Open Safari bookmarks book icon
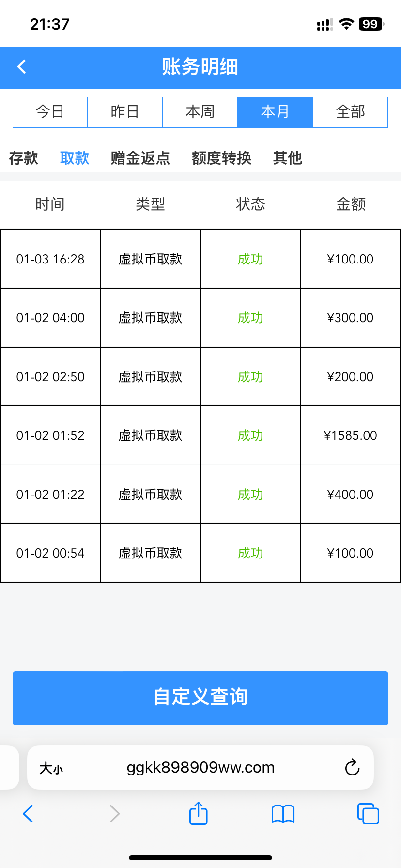Image resolution: width=401 pixels, height=868 pixels. pyautogui.click(x=283, y=814)
